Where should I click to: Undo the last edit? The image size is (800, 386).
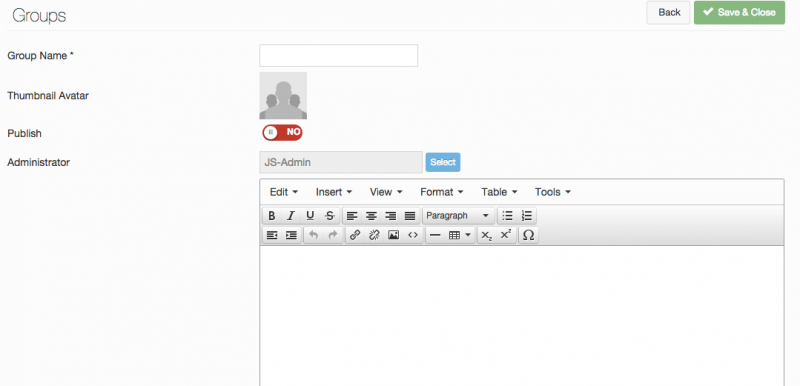[314, 235]
